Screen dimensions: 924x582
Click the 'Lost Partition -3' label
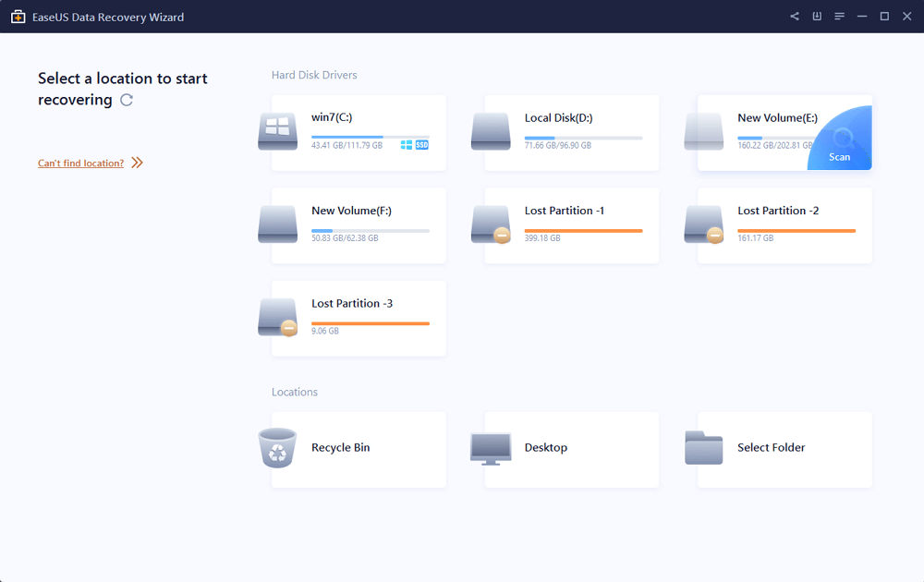click(x=352, y=303)
